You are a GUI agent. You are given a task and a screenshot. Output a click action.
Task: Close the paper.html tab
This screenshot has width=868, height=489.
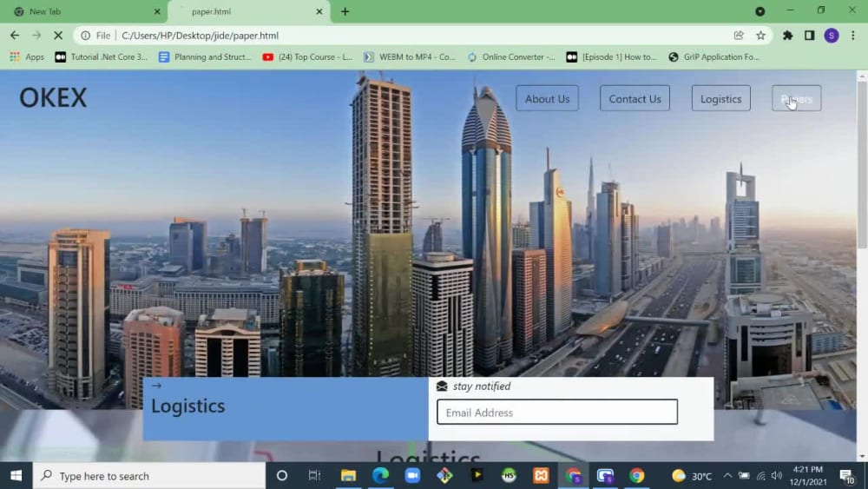tap(319, 11)
